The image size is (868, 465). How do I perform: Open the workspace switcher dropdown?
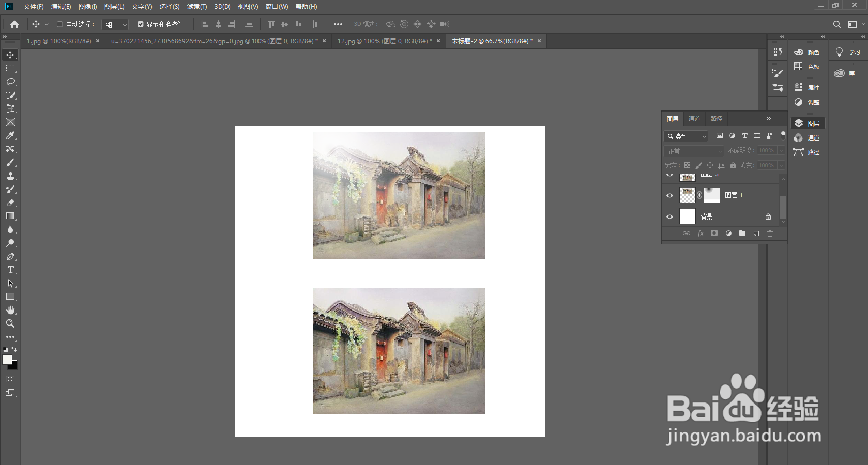(855, 24)
